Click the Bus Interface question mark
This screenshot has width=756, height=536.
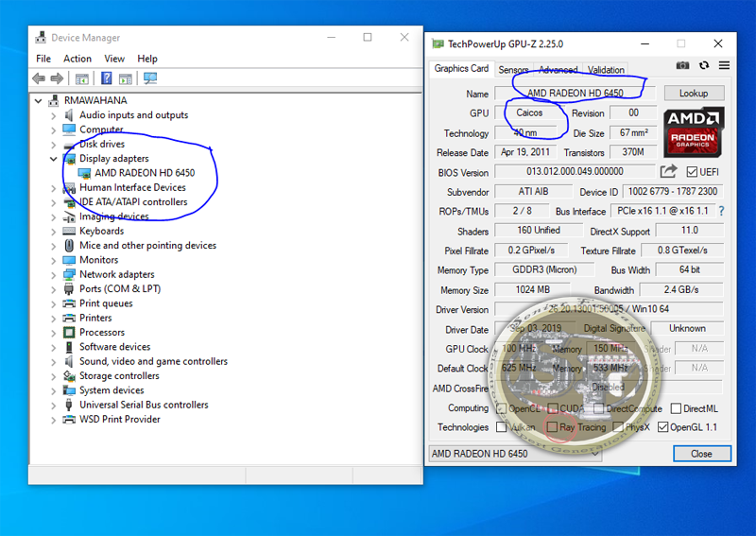721,211
